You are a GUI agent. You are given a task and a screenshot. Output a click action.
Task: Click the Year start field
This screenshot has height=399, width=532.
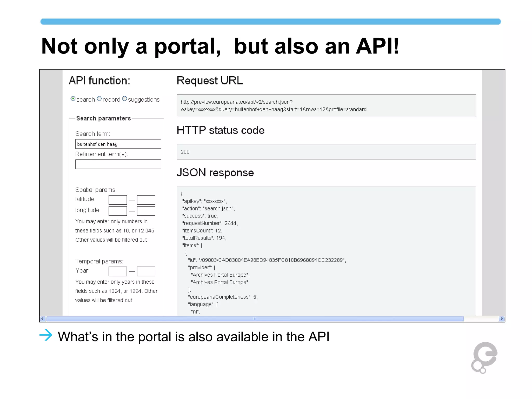click(x=118, y=271)
